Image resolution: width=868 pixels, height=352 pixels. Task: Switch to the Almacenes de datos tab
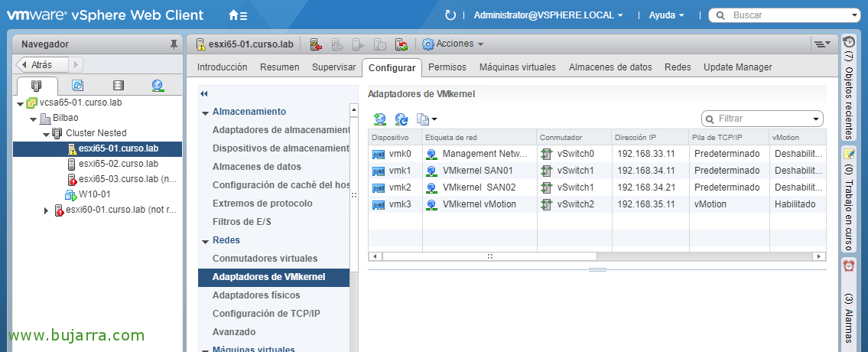pos(610,67)
